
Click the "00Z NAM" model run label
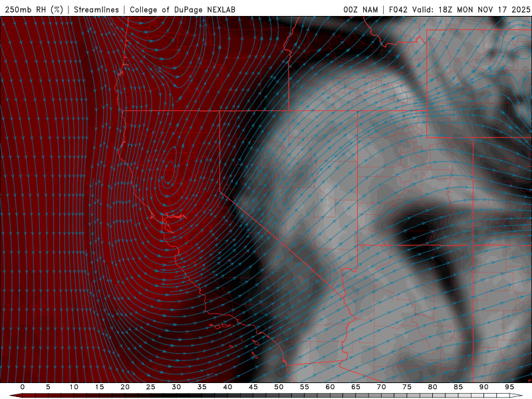tap(360, 9)
